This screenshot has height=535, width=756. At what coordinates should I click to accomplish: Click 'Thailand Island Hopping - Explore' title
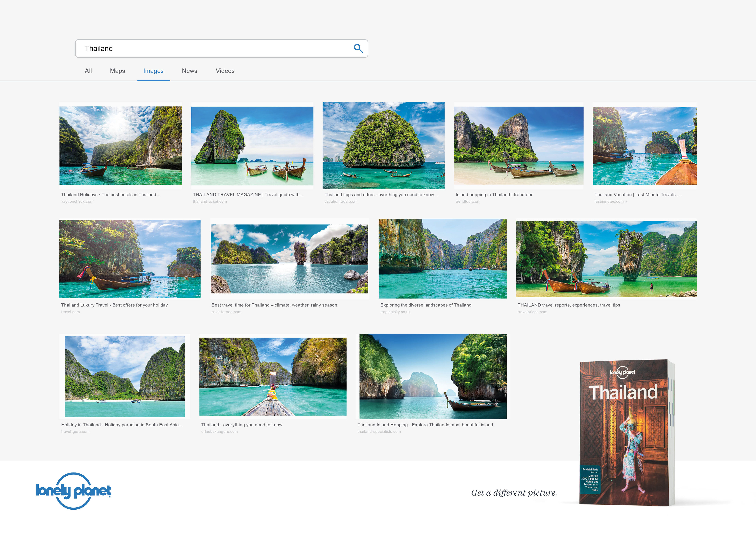(x=425, y=425)
